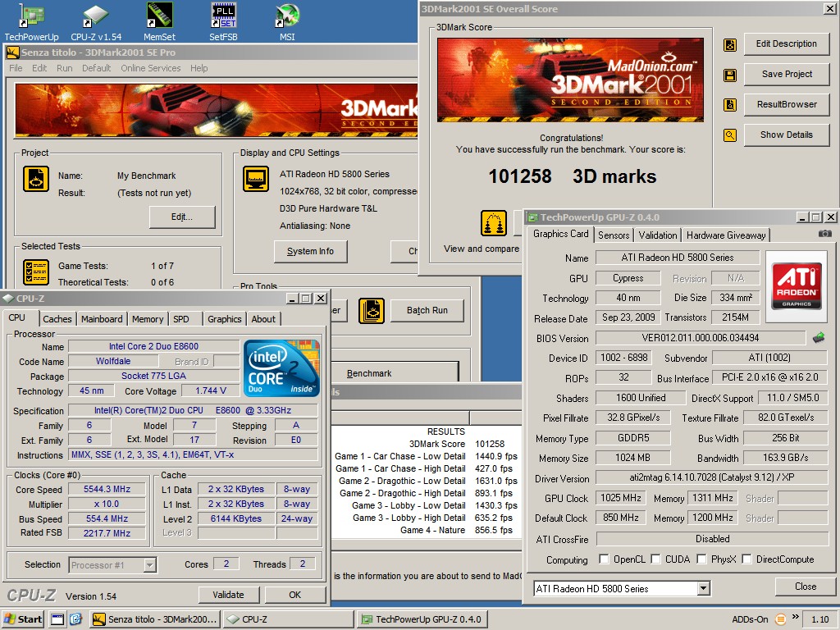Screen dimensions: 840x630
Task: Open the Windows Start menu
Action: [24, 619]
